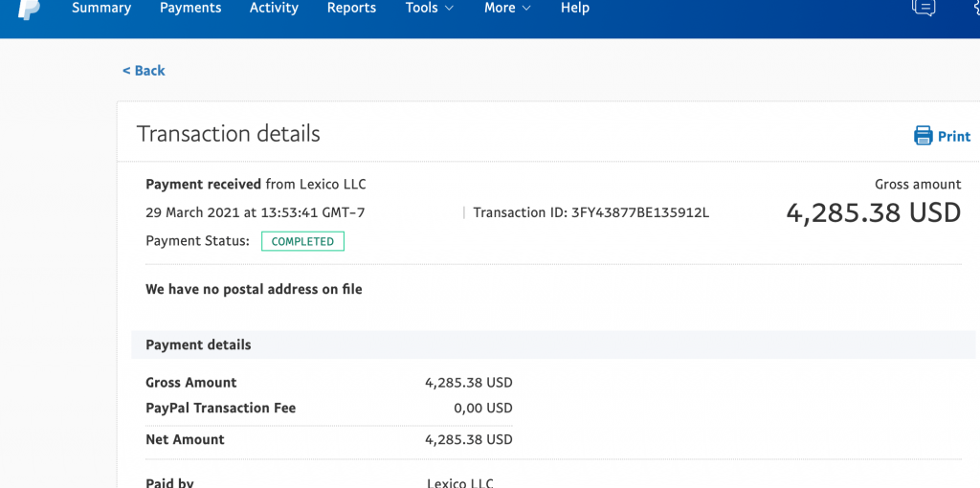Expand the More dropdown menu

507,8
